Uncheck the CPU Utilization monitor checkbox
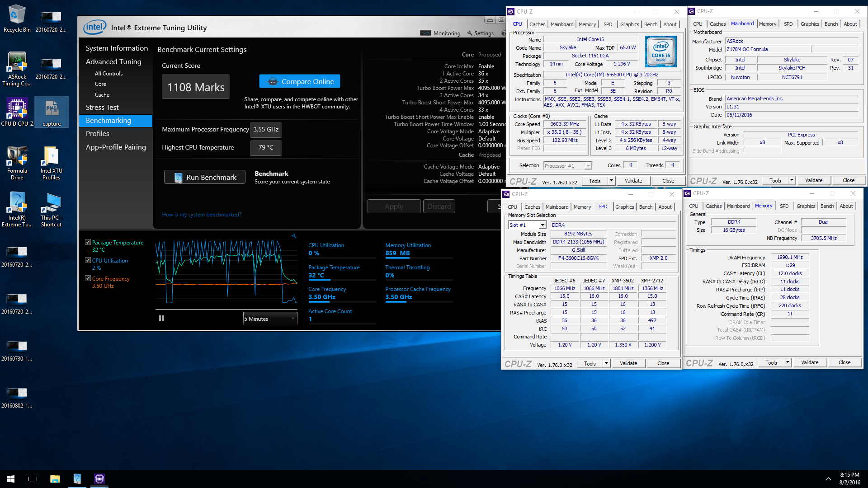Screen dimensions: 868x488 [88, 260]
